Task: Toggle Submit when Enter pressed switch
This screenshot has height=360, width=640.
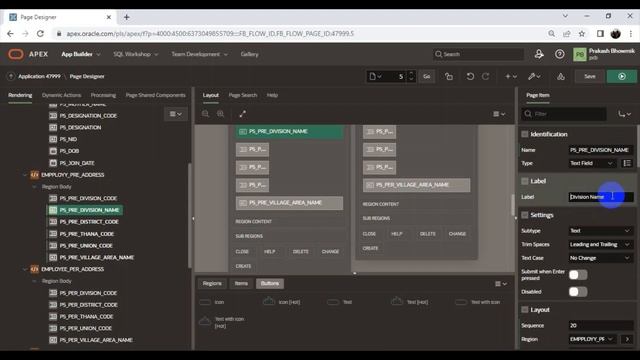Action: coord(578,275)
